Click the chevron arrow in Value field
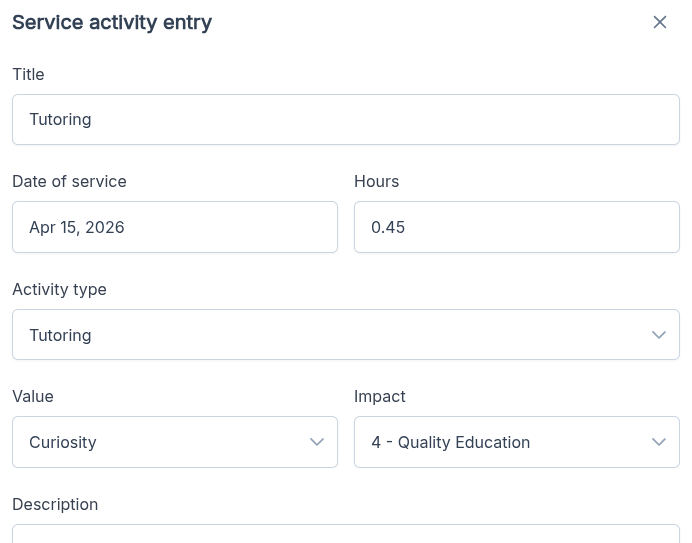The width and height of the screenshot is (692, 543). pos(316,442)
